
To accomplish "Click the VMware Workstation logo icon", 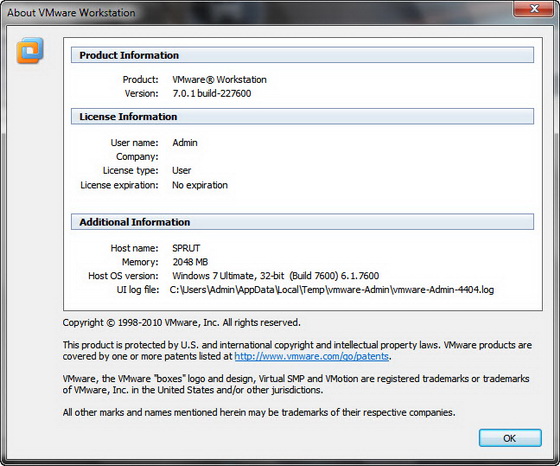I will click(30, 51).
